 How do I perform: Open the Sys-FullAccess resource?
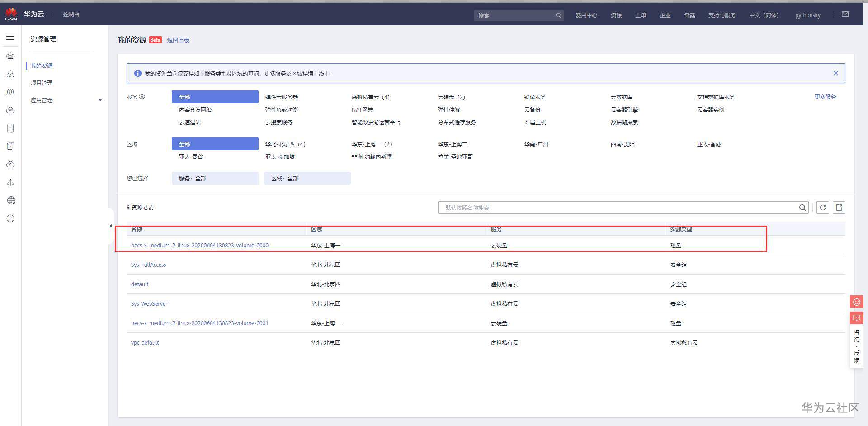149,265
